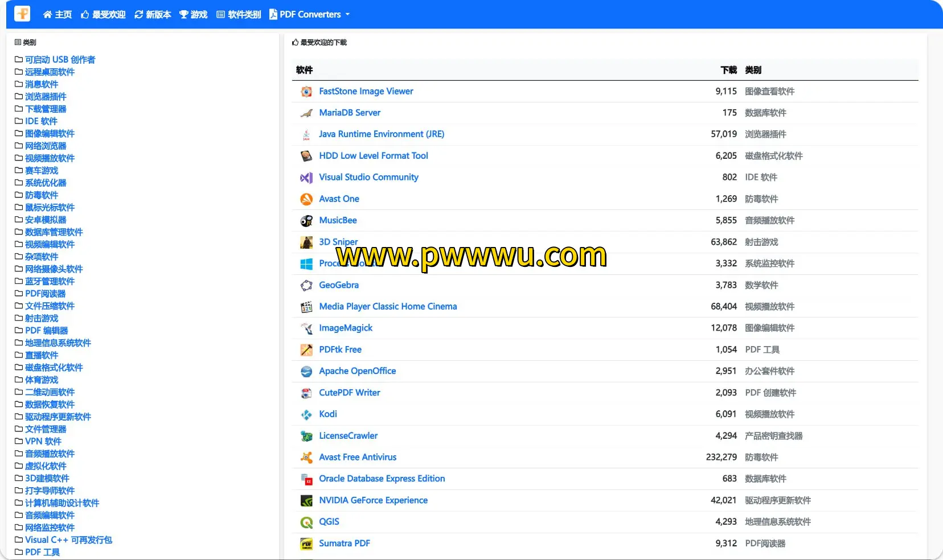Expand the PDF Converters dropdown
Screen dimensions: 943x560
coord(310,14)
